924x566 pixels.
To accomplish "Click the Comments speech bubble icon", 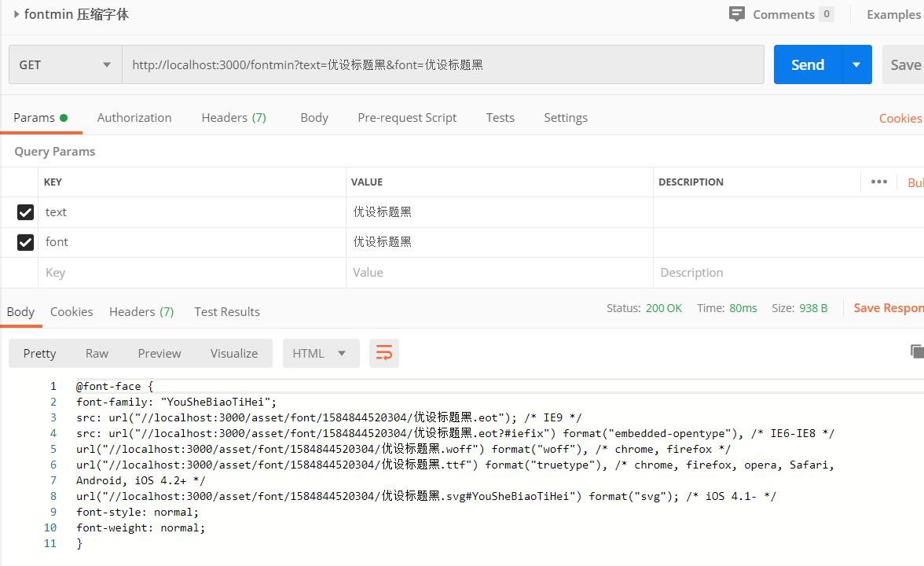I will click(x=736, y=14).
